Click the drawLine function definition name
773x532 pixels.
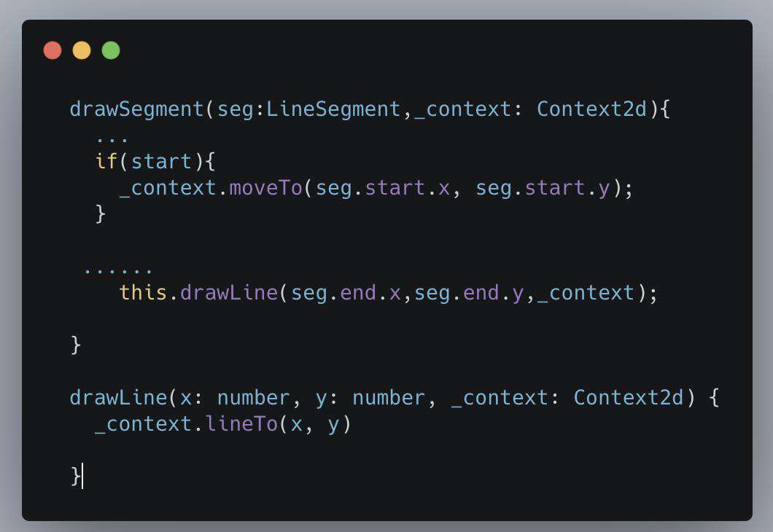pos(118,397)
